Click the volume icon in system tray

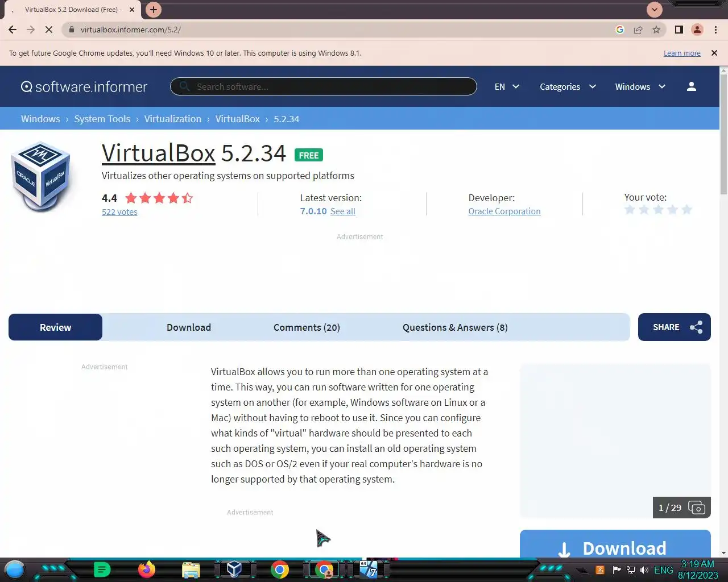point(644,570)
